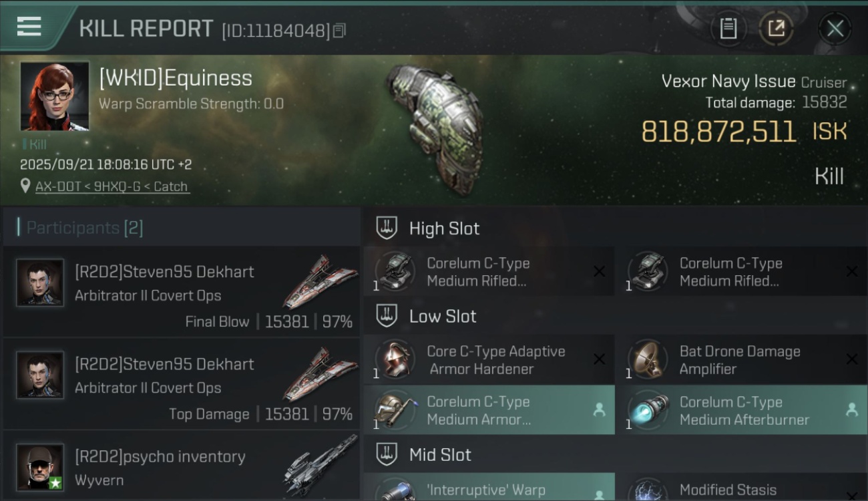
Task: Select psycho inventory Wyvern participant
Action: click(x=182, y=468)
